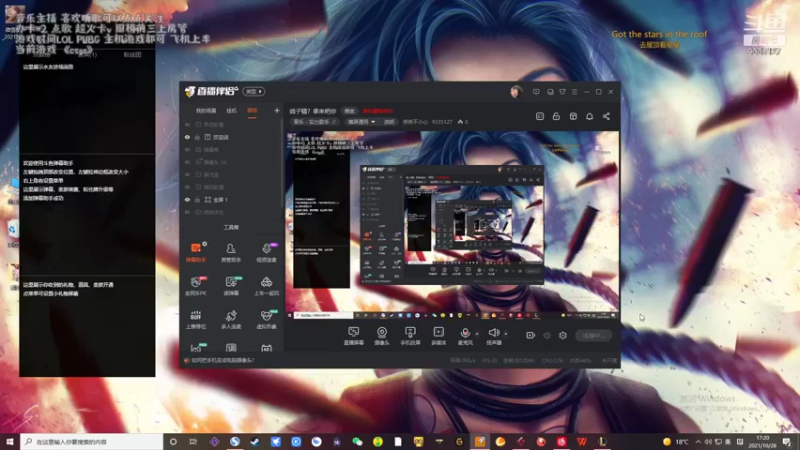This screenshot has height=450, width=800.
Task: Open the 视频连麦 tool icon
Action: coord(266,252)
